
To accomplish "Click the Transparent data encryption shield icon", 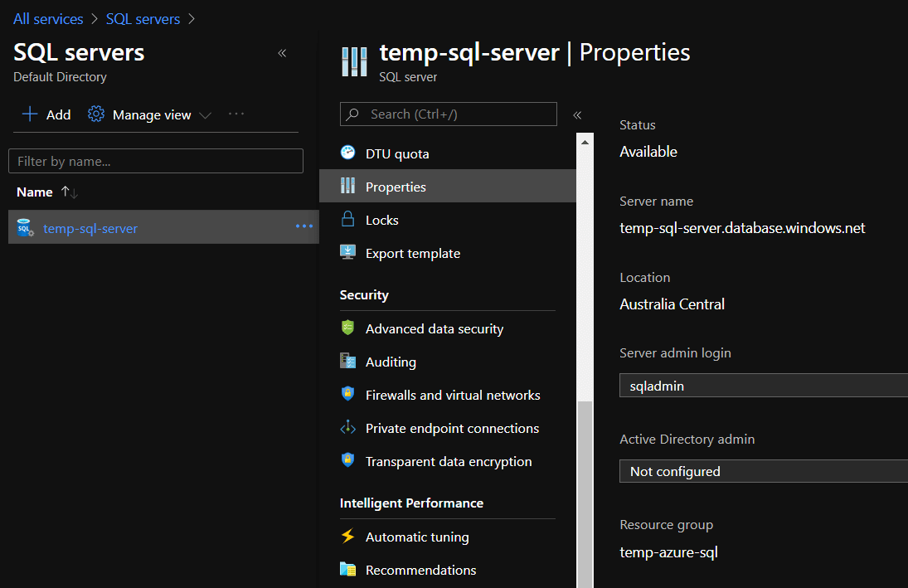I will tap(347, 460).
